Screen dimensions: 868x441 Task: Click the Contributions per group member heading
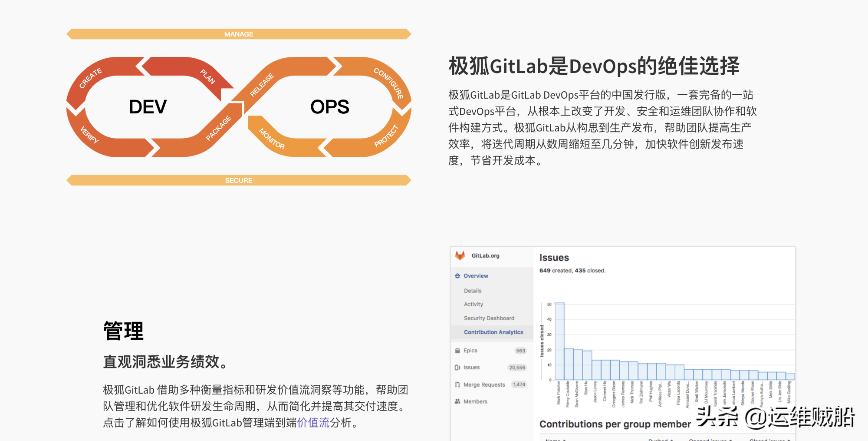[615, 424]
